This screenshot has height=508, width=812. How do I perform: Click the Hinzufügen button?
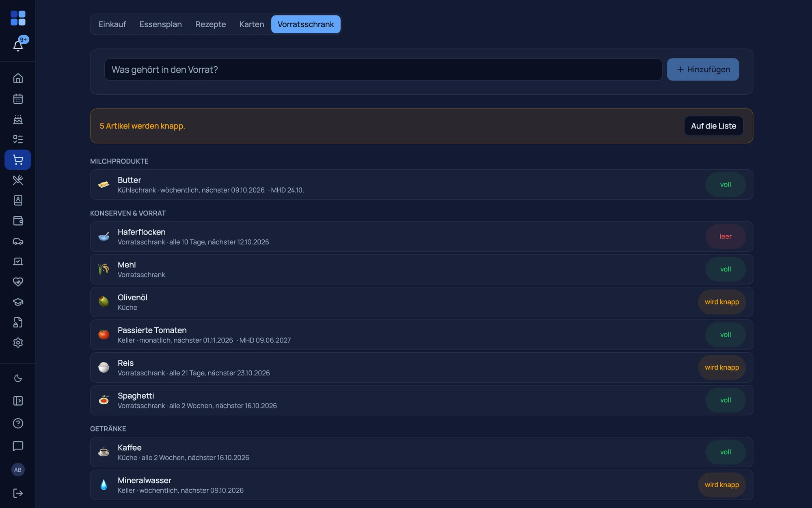click(x=703, y=69)
